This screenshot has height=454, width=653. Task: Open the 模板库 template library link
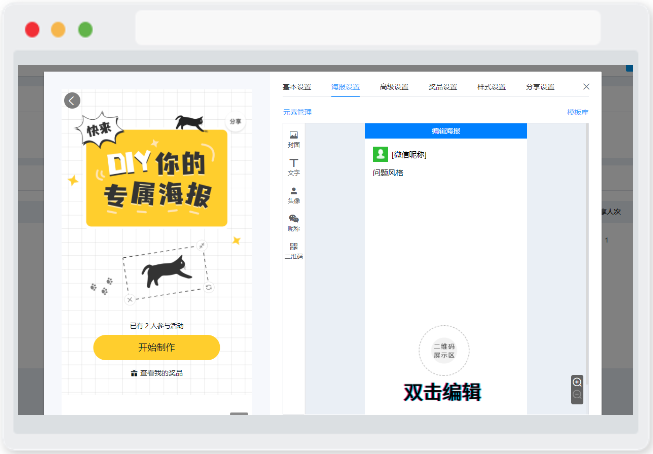point(578,112)
